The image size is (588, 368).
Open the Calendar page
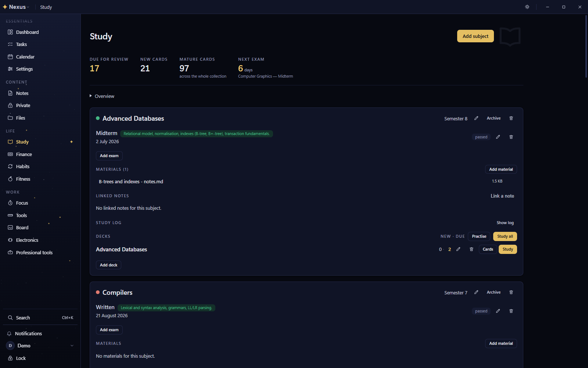[40, 57]
